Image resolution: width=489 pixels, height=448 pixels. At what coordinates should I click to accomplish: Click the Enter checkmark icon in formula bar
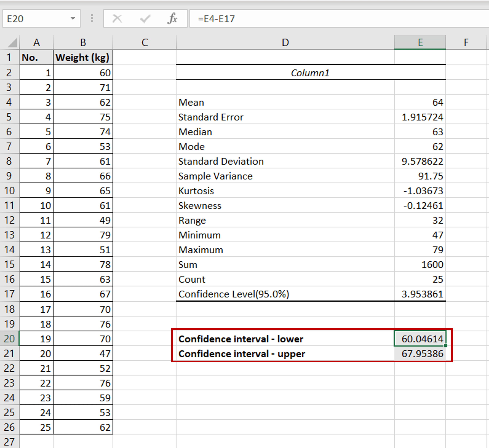click(145, 18)
